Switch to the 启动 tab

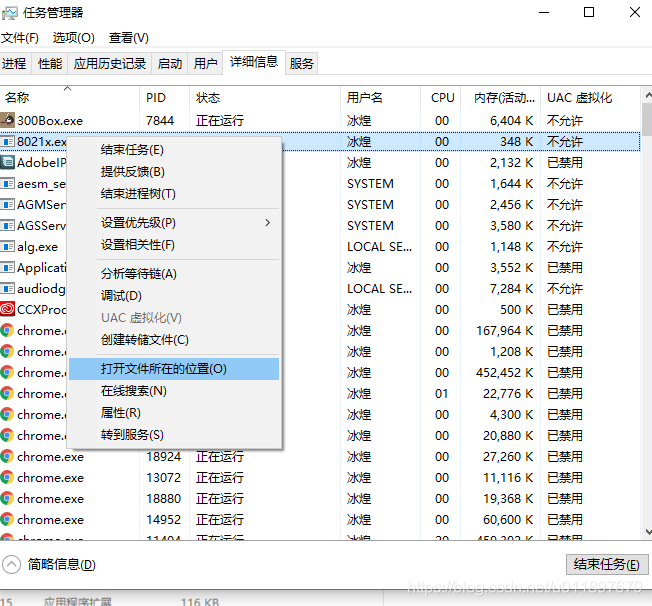pyautogui.click(x=170, y=64)
